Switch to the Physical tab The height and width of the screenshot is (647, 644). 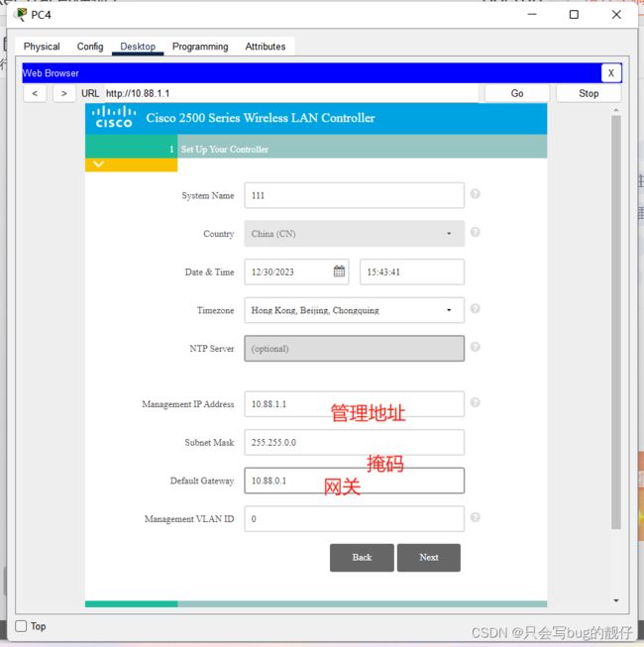click(42, 47)
